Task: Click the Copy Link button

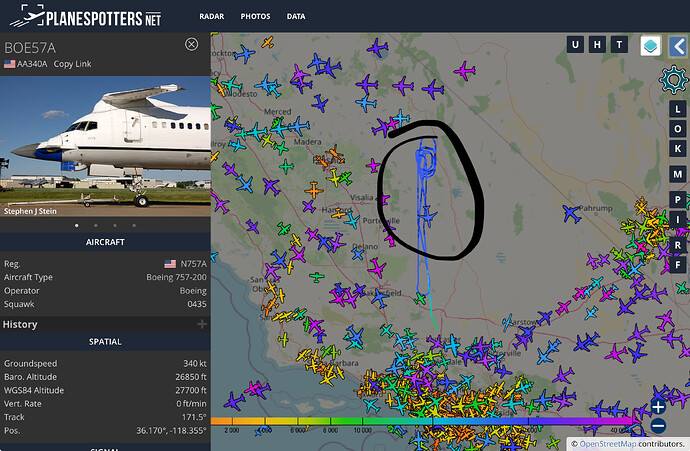Action: click(x=72, y=64)
